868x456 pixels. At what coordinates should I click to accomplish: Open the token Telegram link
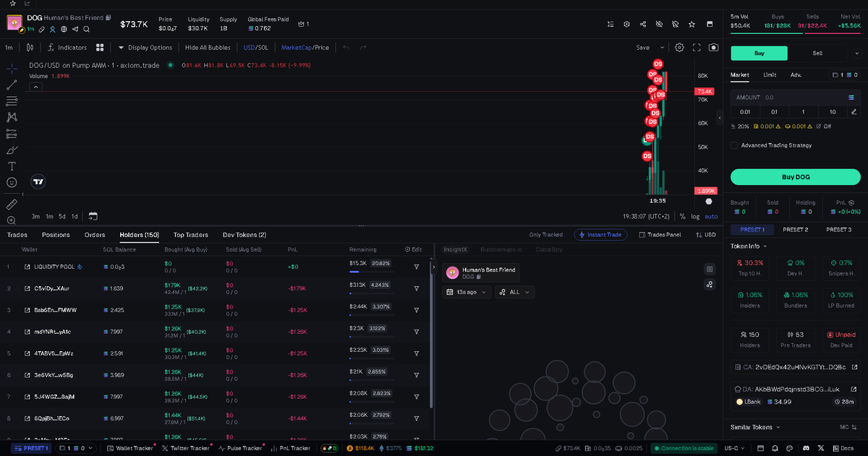(x=75, y=29)
